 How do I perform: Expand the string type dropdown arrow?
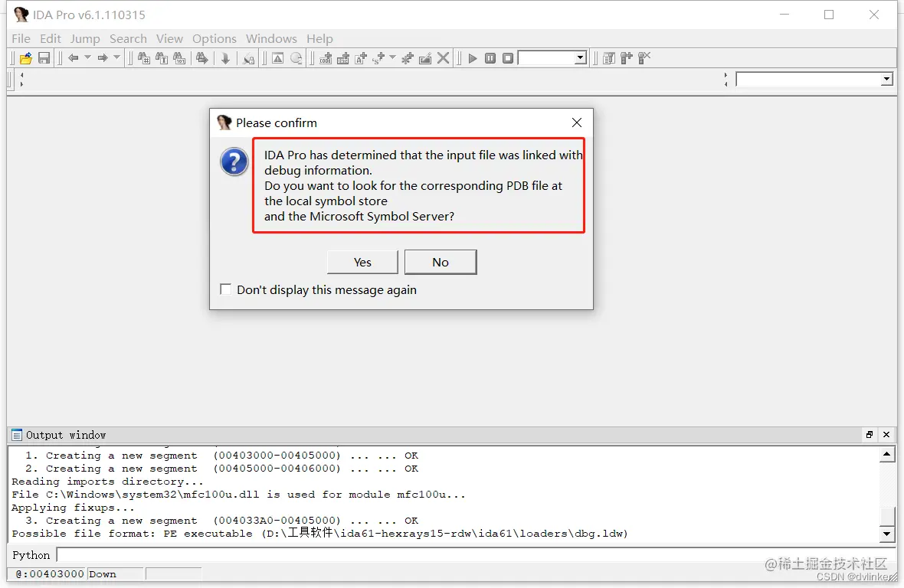pyautogui.click(x=392, y=57)
